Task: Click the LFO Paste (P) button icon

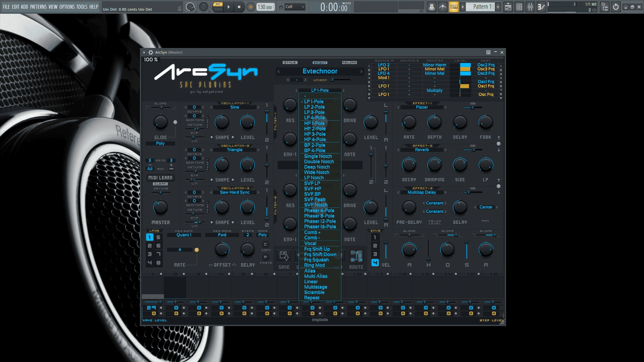Action: pos(266,257)
